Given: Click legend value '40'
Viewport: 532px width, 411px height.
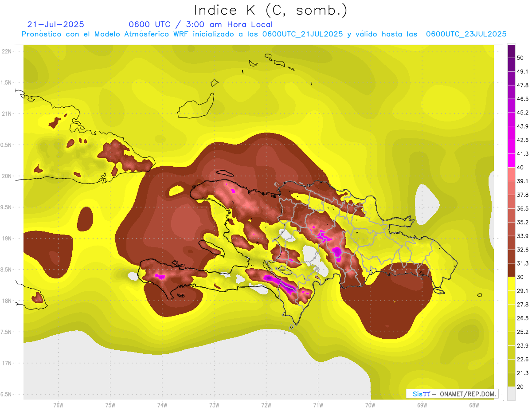Looking at the screenshot, I should click(x=520, y=168).
